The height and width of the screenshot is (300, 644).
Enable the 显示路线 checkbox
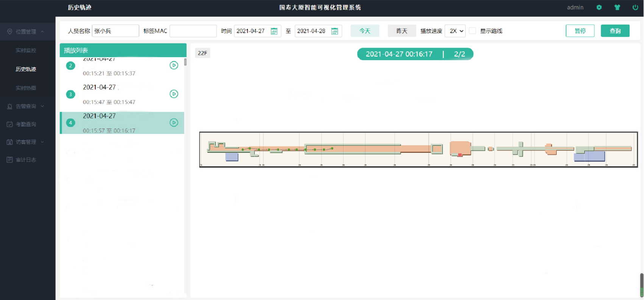[x=472, y=31]
